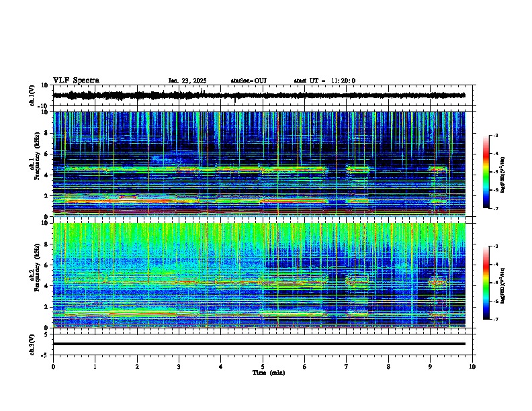This screenshot has width=532, height=411.
Task: Click time axis tick label "3"
Action: click(x=179, y=367)
